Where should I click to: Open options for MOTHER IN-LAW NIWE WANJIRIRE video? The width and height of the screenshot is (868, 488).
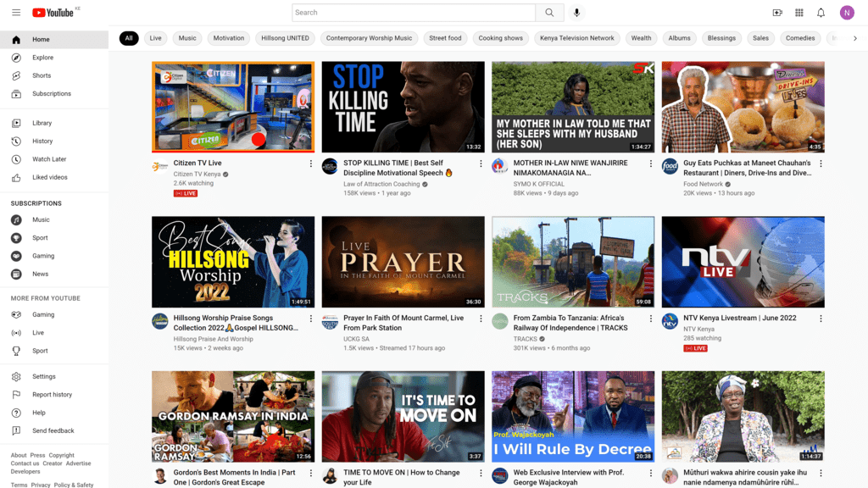[650, 164]
